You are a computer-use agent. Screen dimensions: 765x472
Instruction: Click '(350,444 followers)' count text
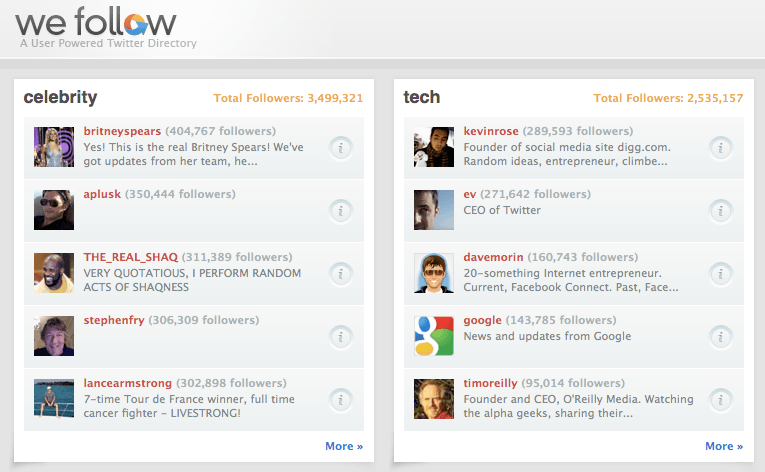(180, 194)
